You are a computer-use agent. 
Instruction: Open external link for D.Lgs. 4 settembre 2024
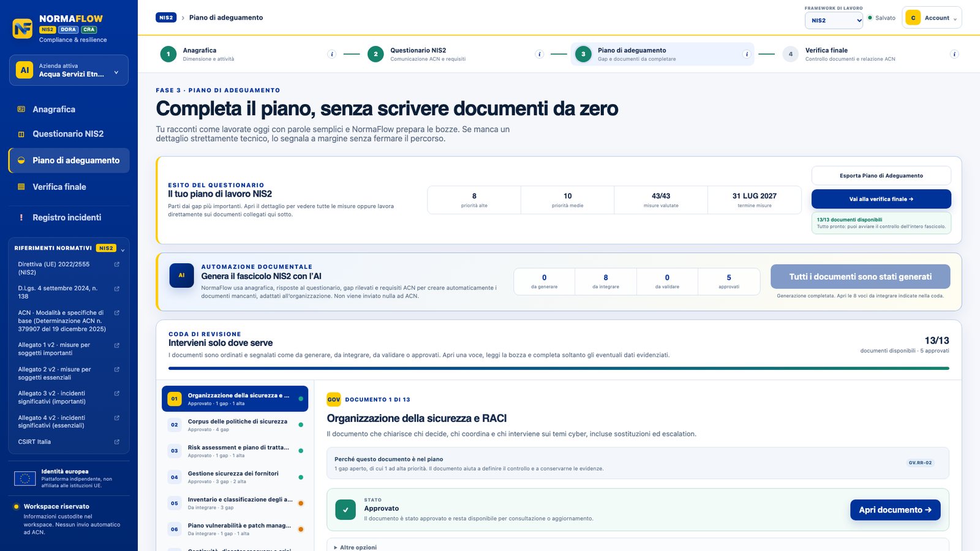click(x=117, y=288)
